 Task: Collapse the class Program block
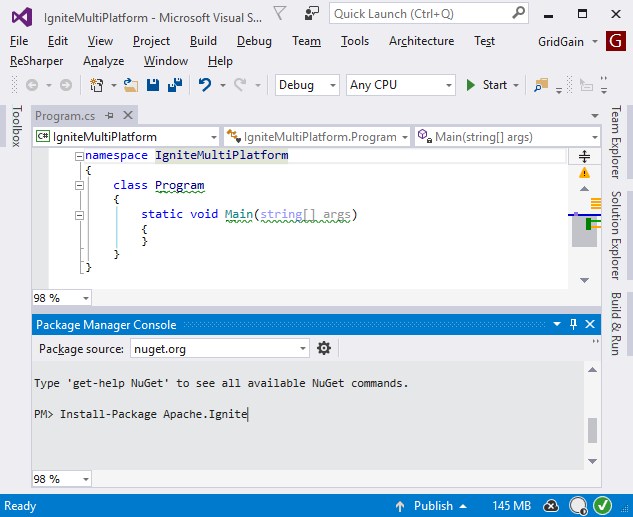point(80,186)
